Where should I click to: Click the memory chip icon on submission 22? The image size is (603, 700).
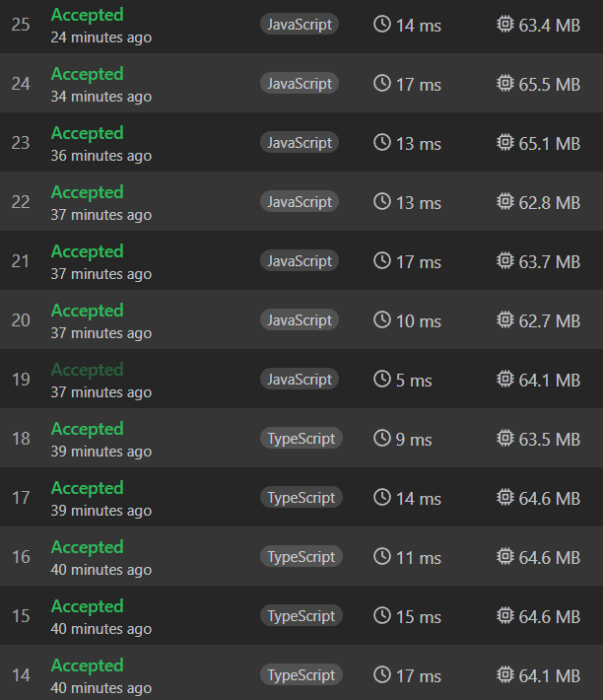[x=505, y=201]
